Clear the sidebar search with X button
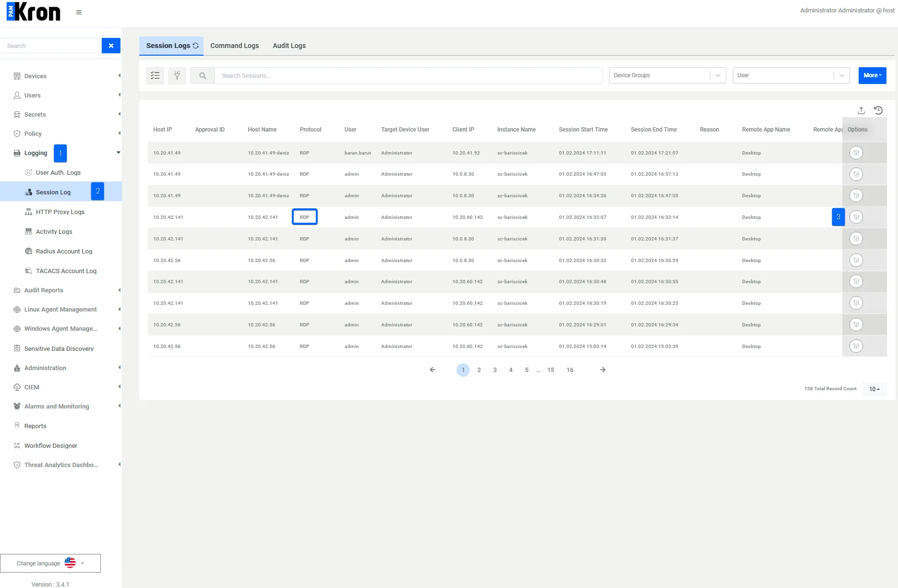The image size is (898, 588). pos(111,46)
